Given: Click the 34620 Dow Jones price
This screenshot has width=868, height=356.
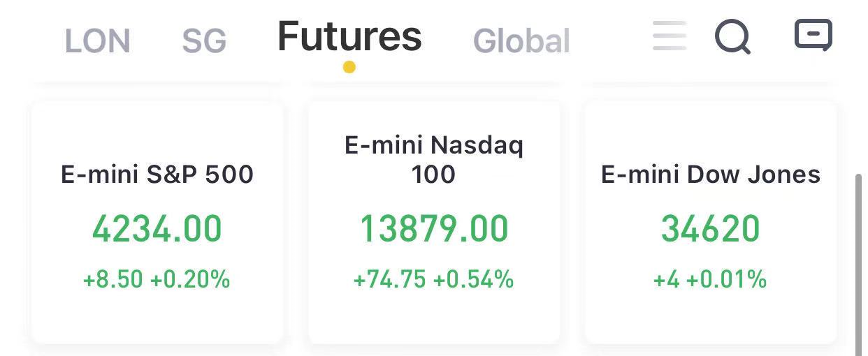Looking at the screenshot, I should click(711, 229).
